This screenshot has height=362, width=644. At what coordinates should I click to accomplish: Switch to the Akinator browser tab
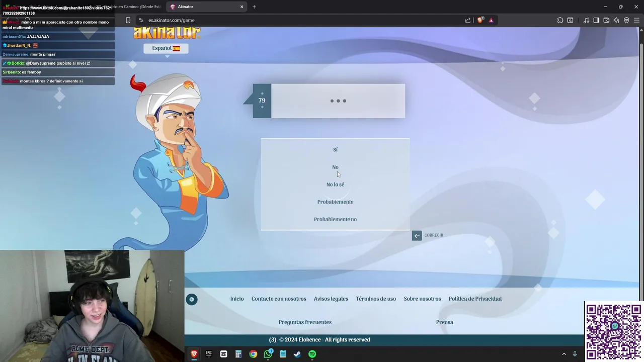coord(206,7)
